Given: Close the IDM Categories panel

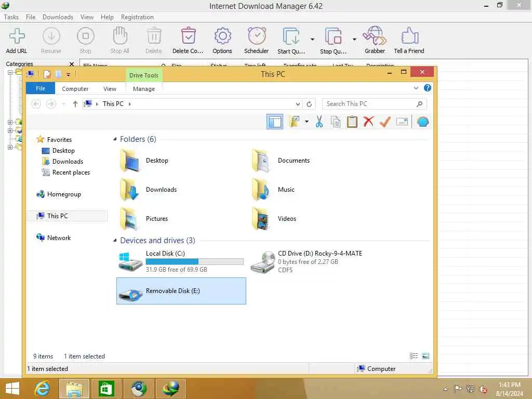Looking at the screenshot, I should coord(72,64).
